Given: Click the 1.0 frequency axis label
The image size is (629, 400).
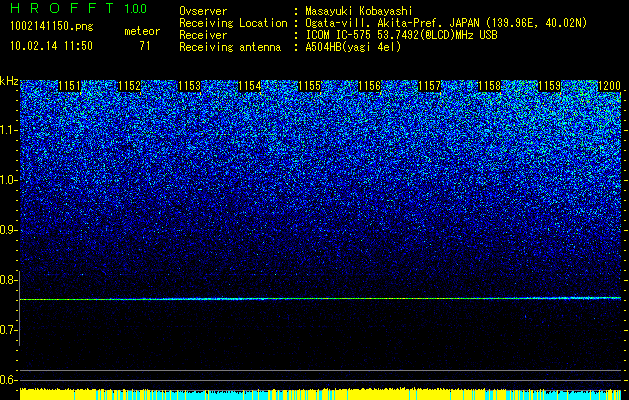Looking at the screenshot, I should pyautogui.click(x=9, y=180).
